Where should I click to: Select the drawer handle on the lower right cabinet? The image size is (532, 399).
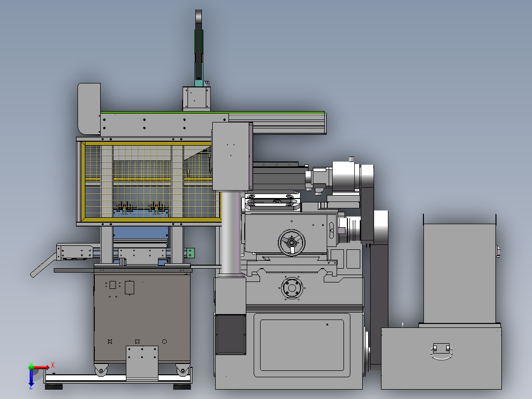441,352
